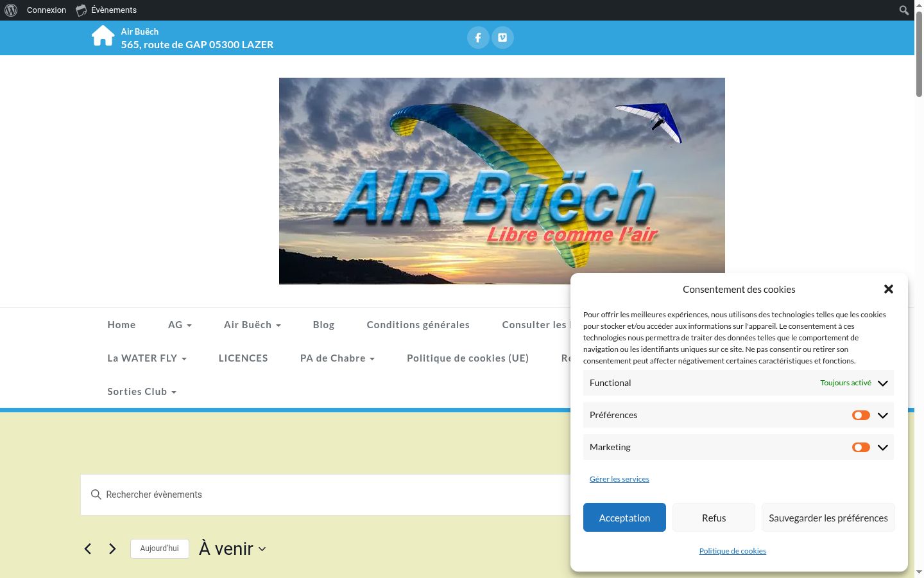This screenshot has height=578, width=924.
Task: Open the PA de Chabre dropdown
Action: point(338,358)
